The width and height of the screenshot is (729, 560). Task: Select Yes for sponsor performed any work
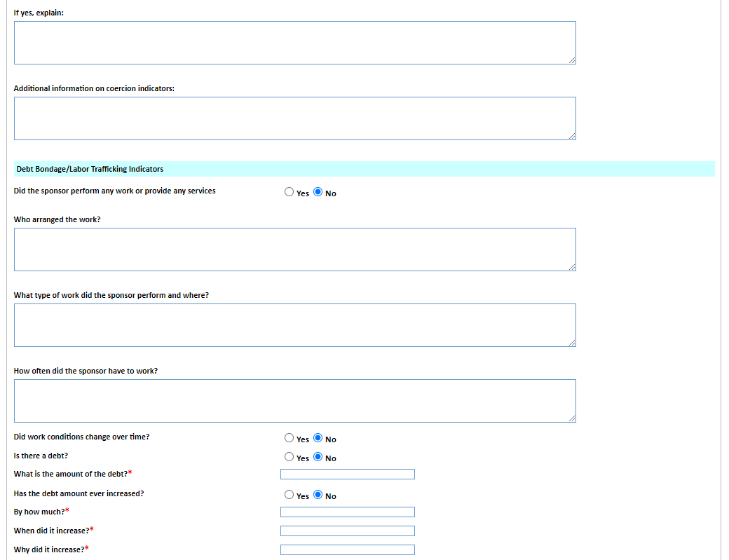(289, 192)
